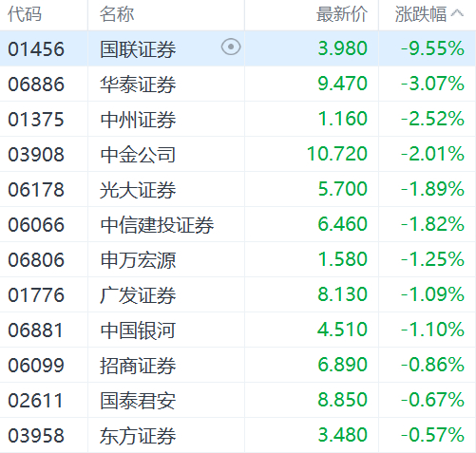Select stock code 06881
Screen dimensions: 476x453
[x=35, y=330]
